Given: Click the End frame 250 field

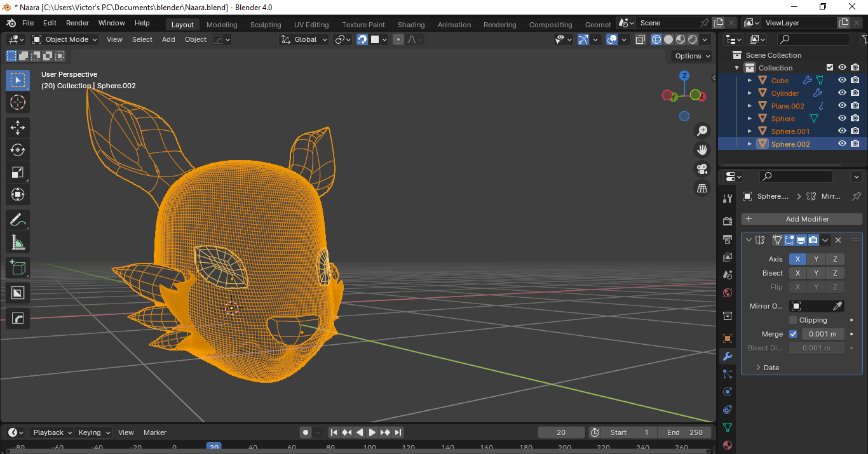Looking at the screenshot, I should [x=686, y=432].
